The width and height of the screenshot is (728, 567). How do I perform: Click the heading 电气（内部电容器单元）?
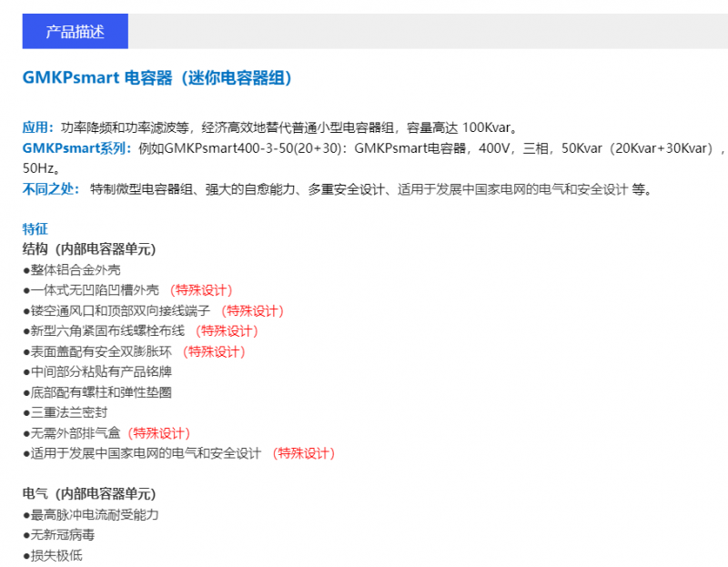tap(89, 494)
